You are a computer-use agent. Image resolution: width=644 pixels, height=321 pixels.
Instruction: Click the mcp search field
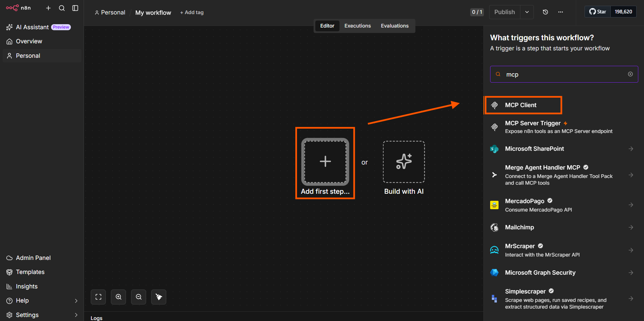click(564, 74)
